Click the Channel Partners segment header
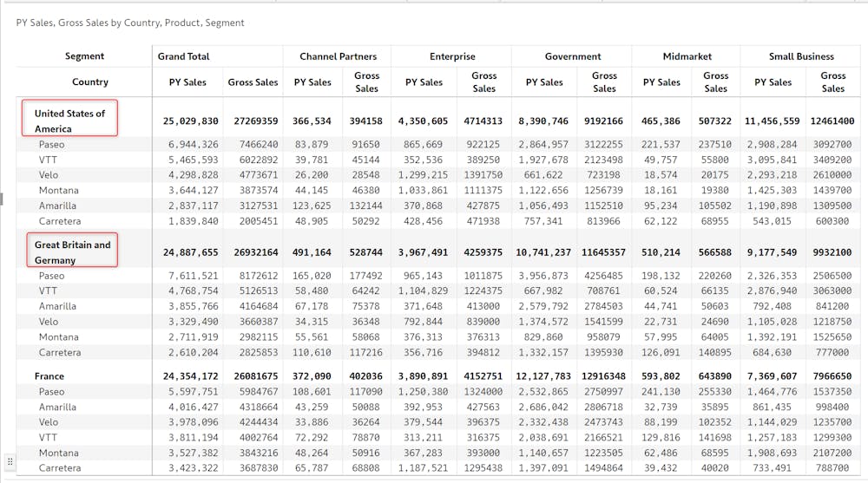This screenshot has height=483, width=868. [339, 56]
